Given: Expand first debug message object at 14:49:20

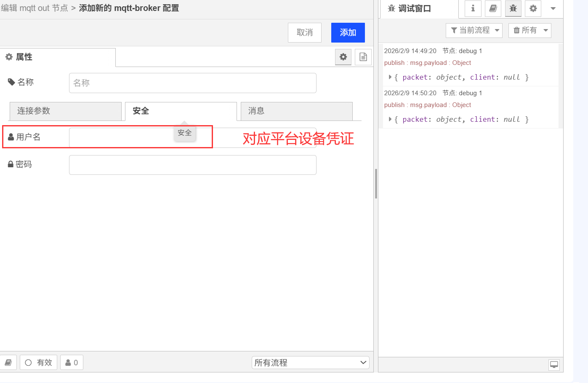Looking at the screenshot, I should pyautogui.click(x=390, y=77).
